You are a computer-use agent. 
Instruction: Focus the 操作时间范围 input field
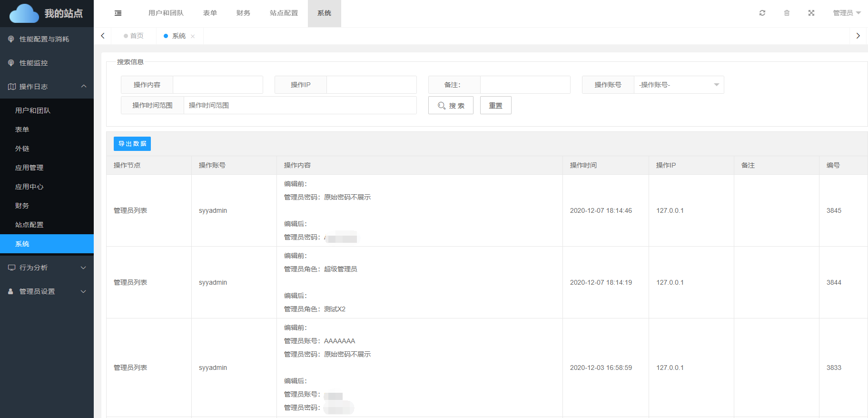(x=300, y=105)
